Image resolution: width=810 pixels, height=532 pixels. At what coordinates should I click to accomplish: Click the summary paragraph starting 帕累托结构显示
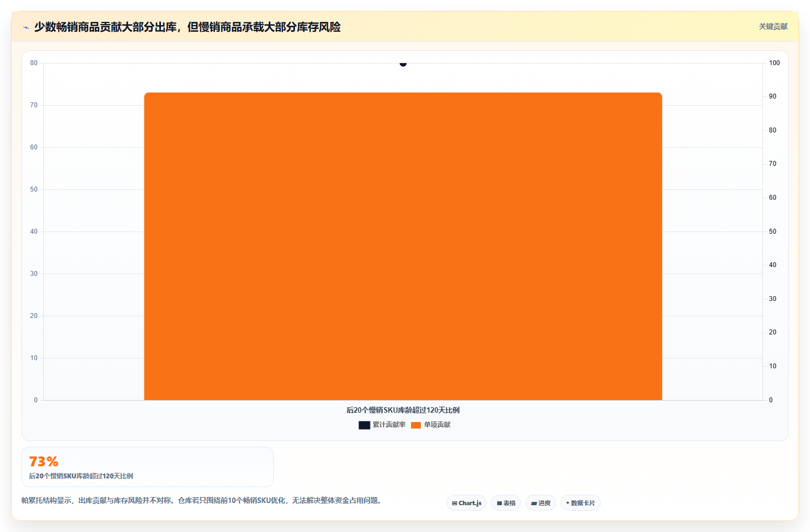click(202, 500)
